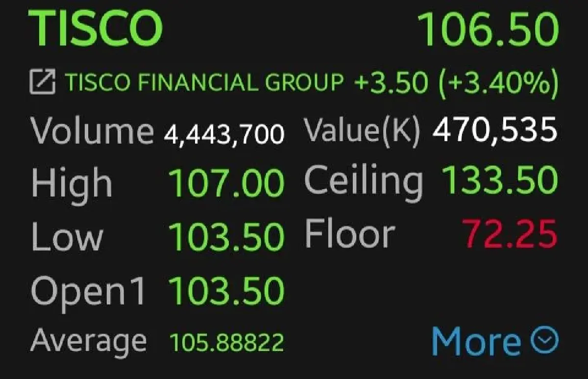
Task: Click the Floor label
Action: [349, 234]
